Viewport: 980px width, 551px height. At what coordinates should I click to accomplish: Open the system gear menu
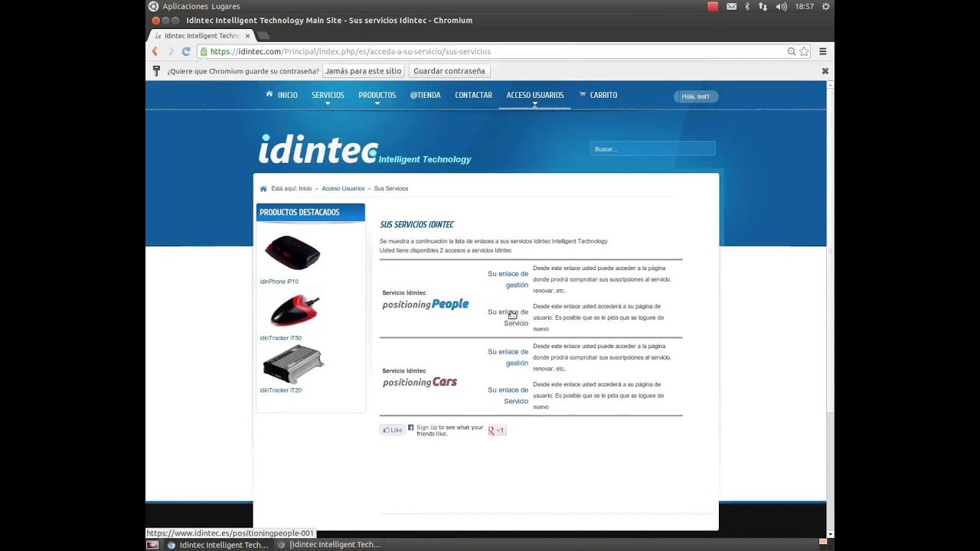[825, 6]
